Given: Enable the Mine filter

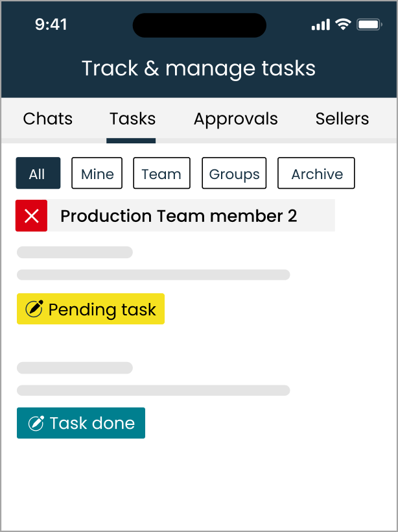Looking at the screenshot, I should click(97, 173).
